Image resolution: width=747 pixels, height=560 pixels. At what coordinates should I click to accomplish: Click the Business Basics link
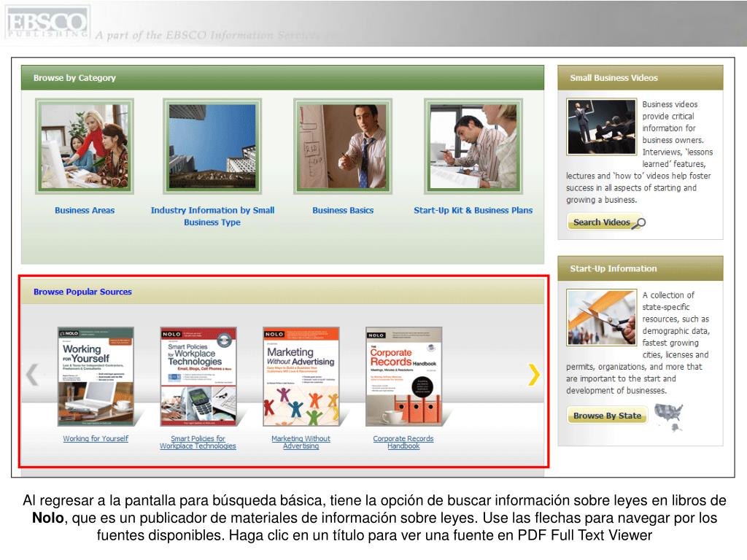coord(343,210)
